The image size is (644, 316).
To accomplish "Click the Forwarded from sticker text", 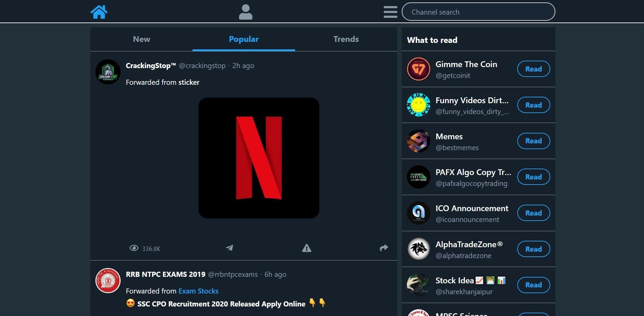I will 163,82.
